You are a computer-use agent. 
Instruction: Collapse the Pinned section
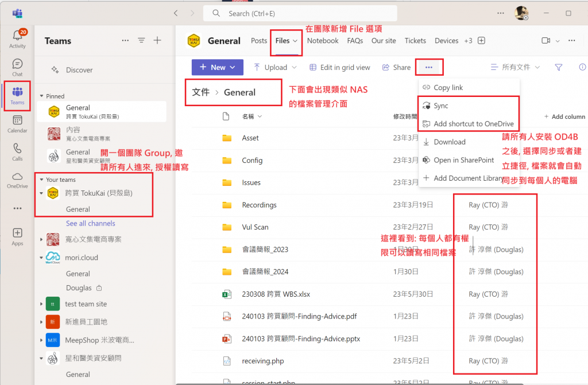coord(41,96)
